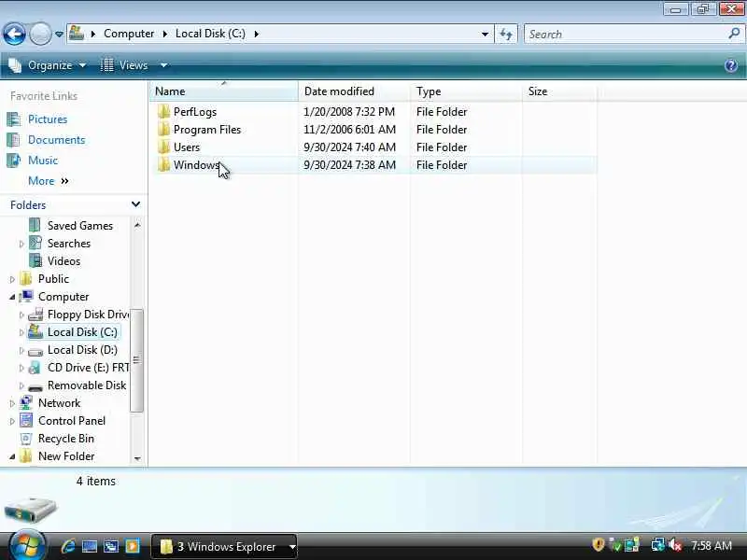Open the 3 Windows Explorer taskbar group
747x560 pixels.
pyautogui.click(x=224, y=546)
